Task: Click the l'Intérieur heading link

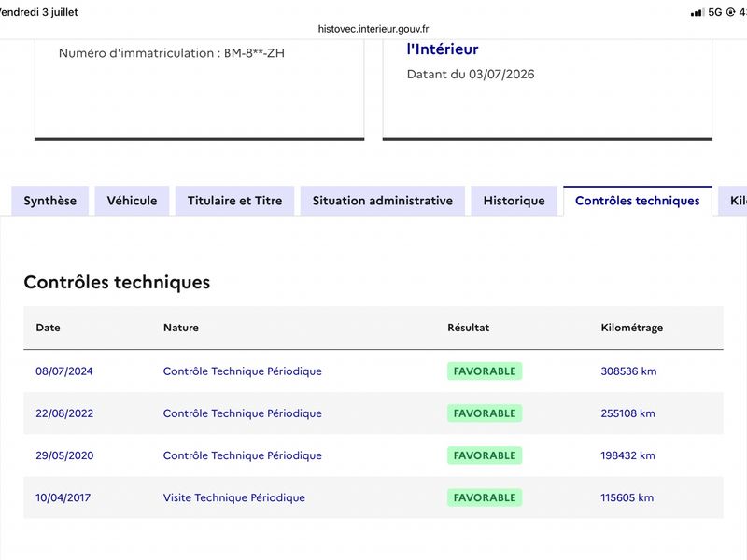Action: coord(443,49)
